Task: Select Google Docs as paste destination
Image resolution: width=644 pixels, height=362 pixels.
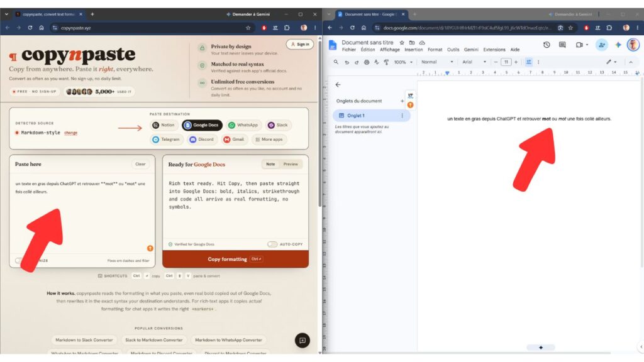Action: click(202, 125)
